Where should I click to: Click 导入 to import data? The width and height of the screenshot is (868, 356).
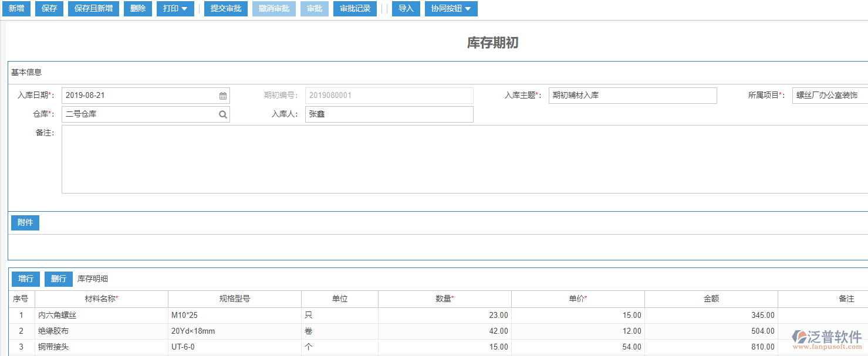(406, 8)
